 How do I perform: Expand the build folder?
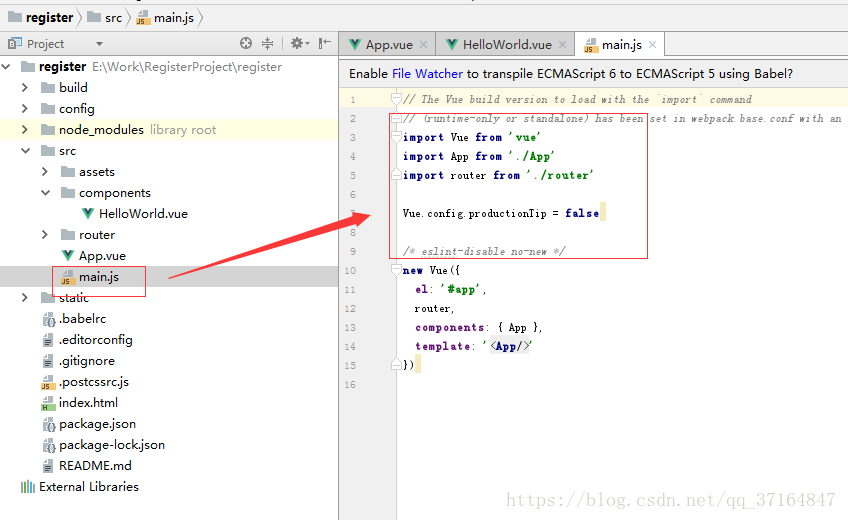24,88
